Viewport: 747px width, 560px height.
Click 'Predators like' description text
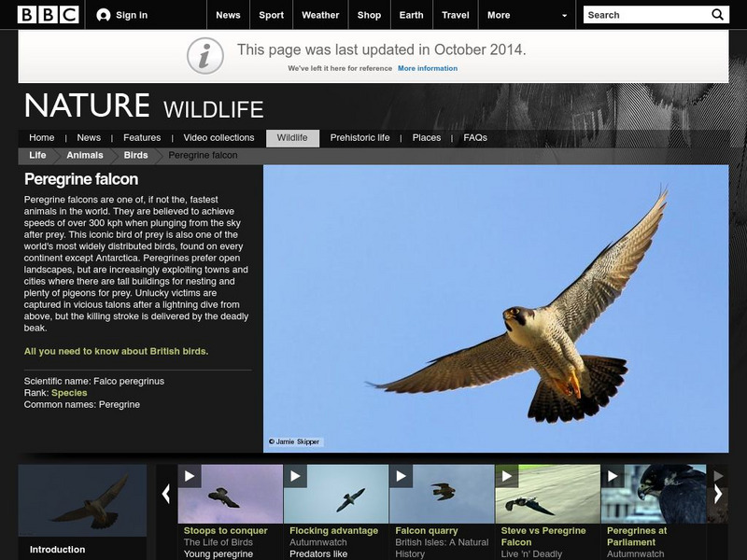click(x=318, y=554)
